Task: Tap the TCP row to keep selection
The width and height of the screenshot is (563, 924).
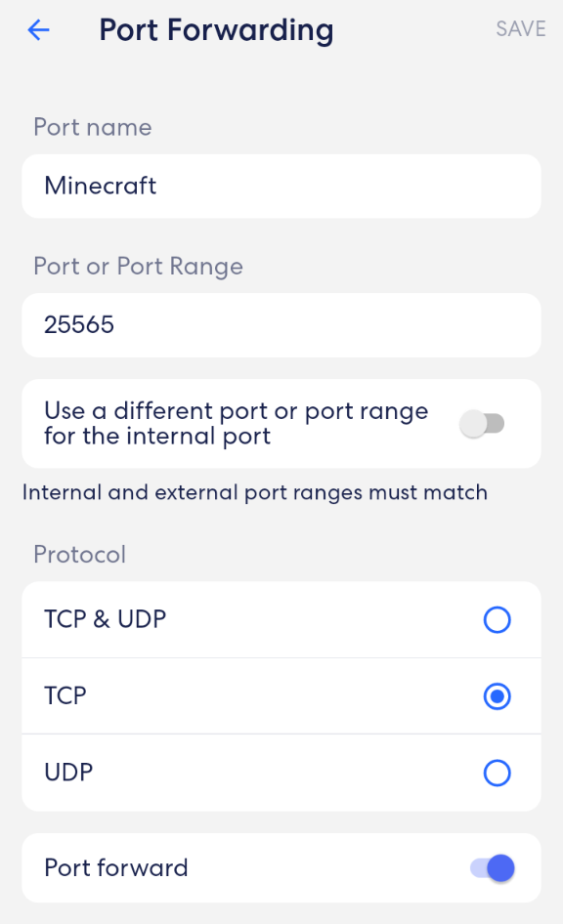Action: coord(281,695)
